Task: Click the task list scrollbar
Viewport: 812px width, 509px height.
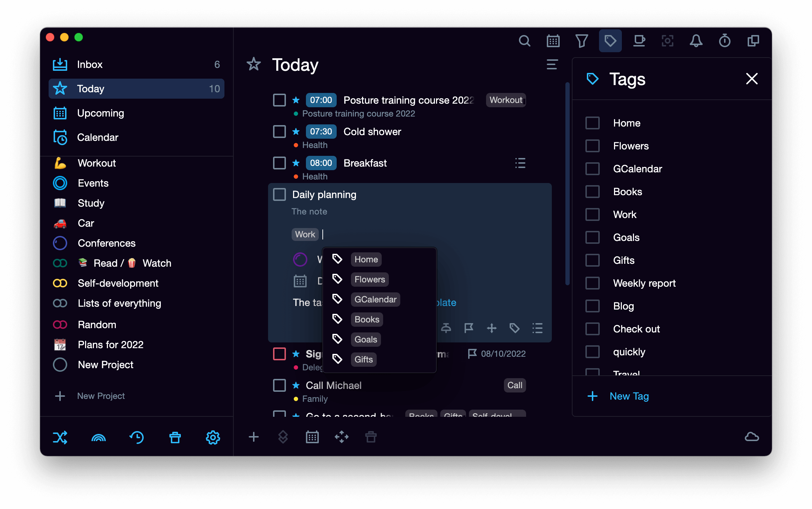Action: coord(567,184)
